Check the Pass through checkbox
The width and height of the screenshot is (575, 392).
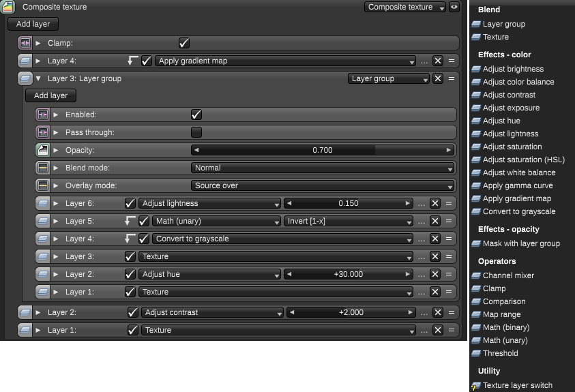(196, 132)
